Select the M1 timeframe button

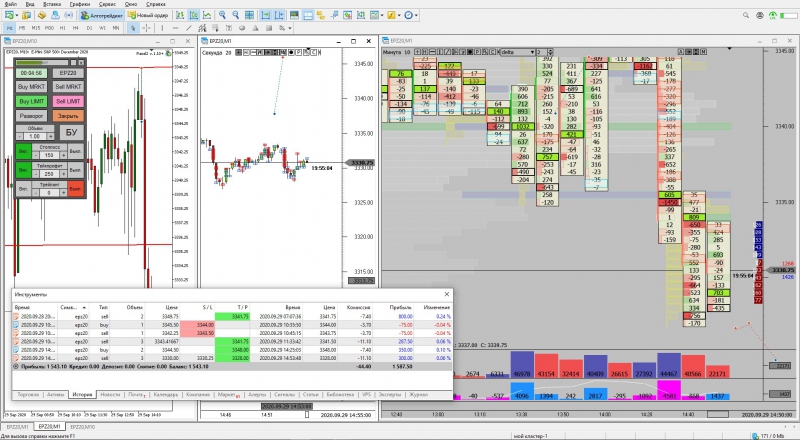(9, 28)
